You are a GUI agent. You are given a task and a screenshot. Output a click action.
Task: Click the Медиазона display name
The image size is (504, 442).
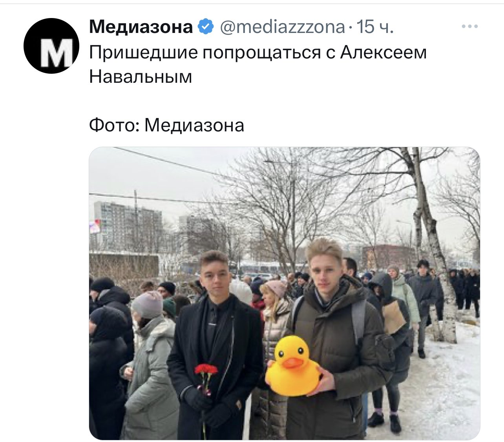[x=141, y=27]
